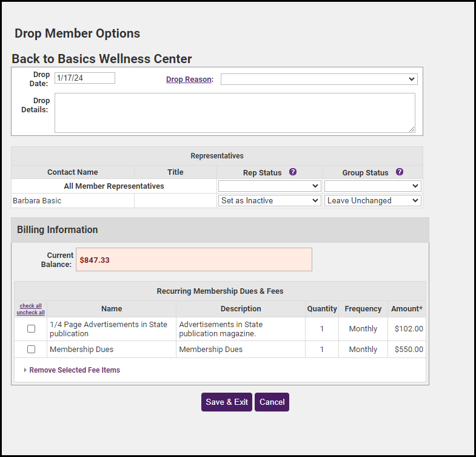Click the Rep Status help icon
This screenshot has width=476, height=457.
click(293, 172)
